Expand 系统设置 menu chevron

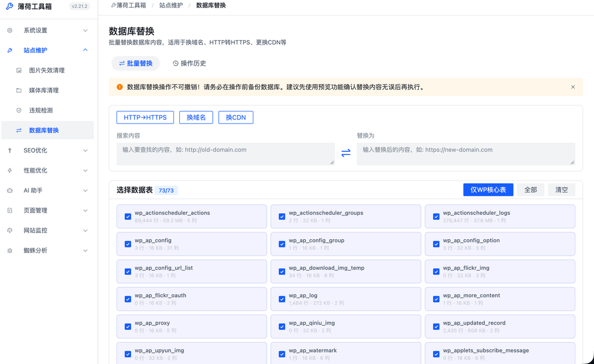(85, 30)
